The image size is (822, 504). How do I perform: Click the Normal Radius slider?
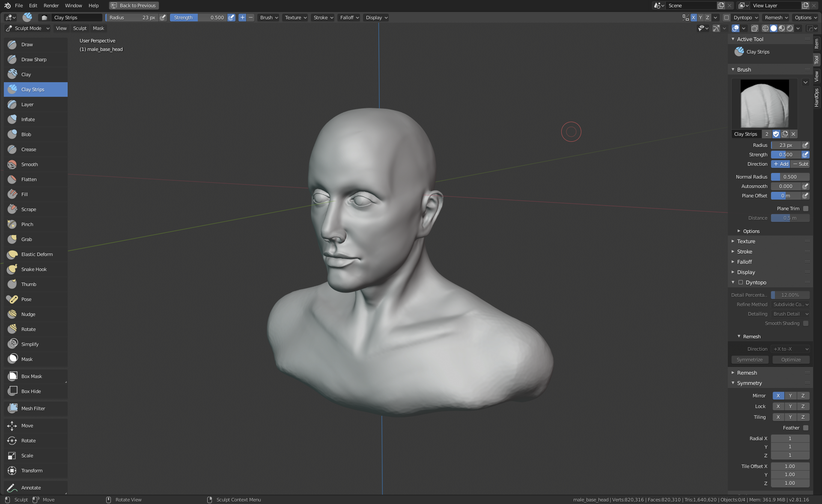click(790, 177)
